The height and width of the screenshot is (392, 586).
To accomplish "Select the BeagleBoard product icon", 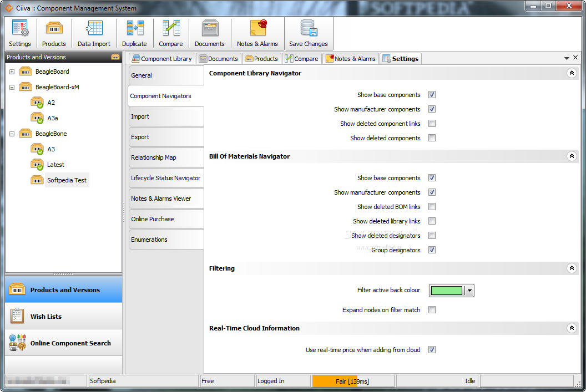I will [x=26, y=72].
